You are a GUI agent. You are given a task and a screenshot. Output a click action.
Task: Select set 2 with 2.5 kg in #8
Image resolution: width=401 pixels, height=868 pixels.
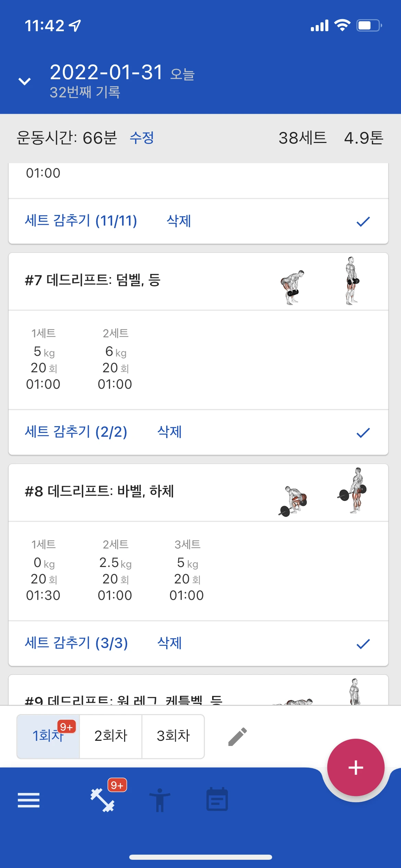115,570
